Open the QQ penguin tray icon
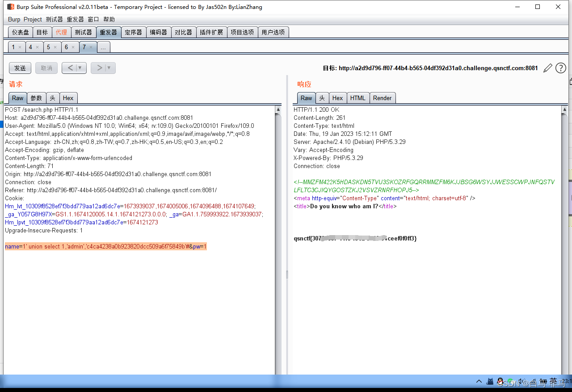The image size is (572, 392). [501, 381]
